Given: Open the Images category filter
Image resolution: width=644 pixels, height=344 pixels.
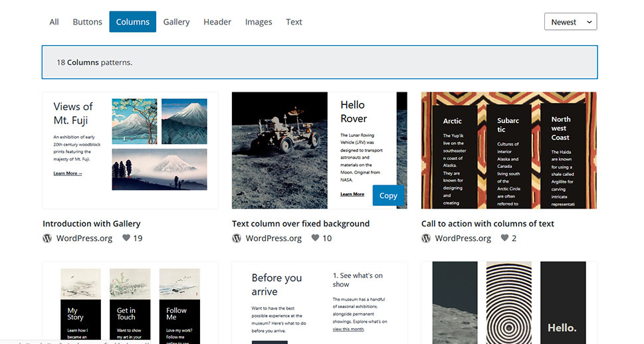Looking at the screenshot, I should [259, 22].
